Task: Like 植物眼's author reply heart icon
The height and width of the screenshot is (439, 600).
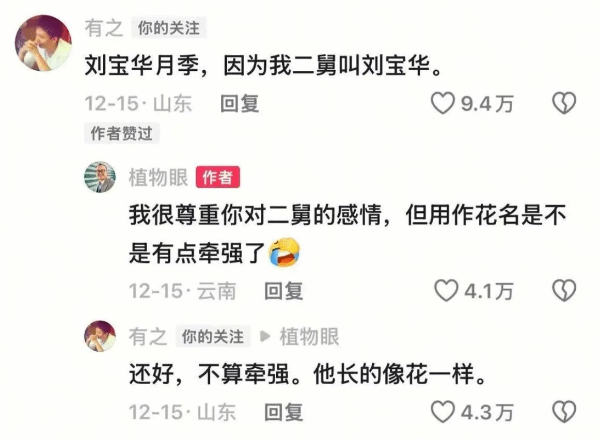Action: (446, 290)
